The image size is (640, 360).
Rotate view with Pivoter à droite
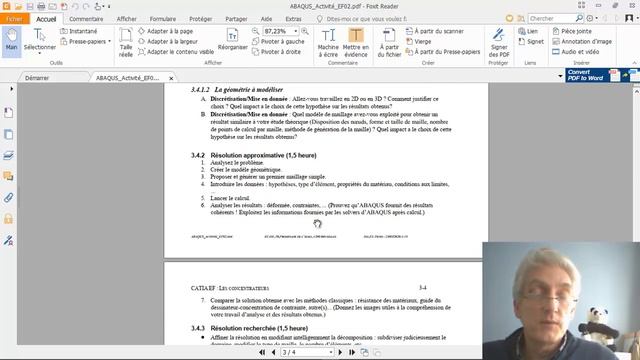(x=277, y=52)
